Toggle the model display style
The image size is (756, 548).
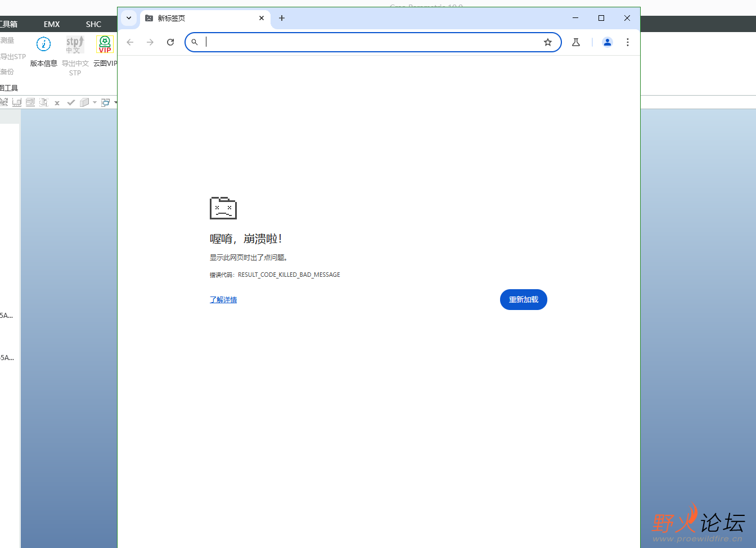coord(84,102)
